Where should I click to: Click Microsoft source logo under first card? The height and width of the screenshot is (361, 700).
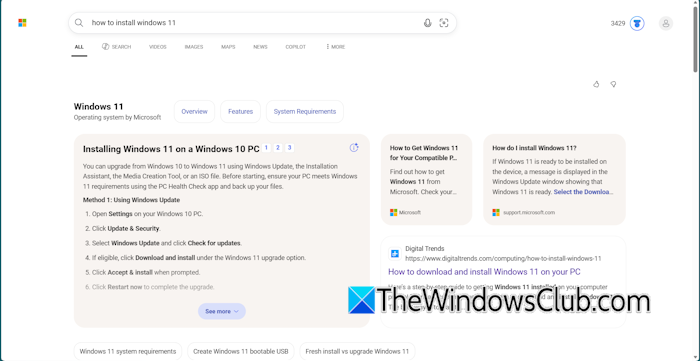click(393, 212)
